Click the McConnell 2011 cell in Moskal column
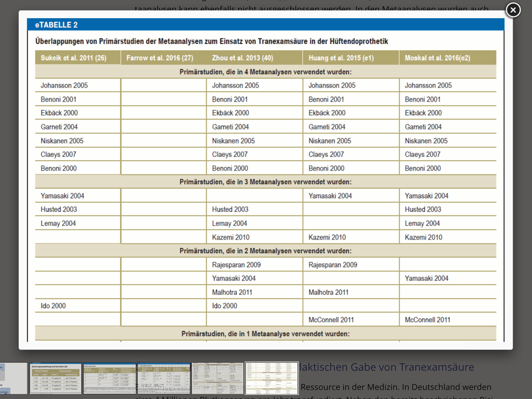The height and width of the screenshot is (399, 532). pos(427,320)
